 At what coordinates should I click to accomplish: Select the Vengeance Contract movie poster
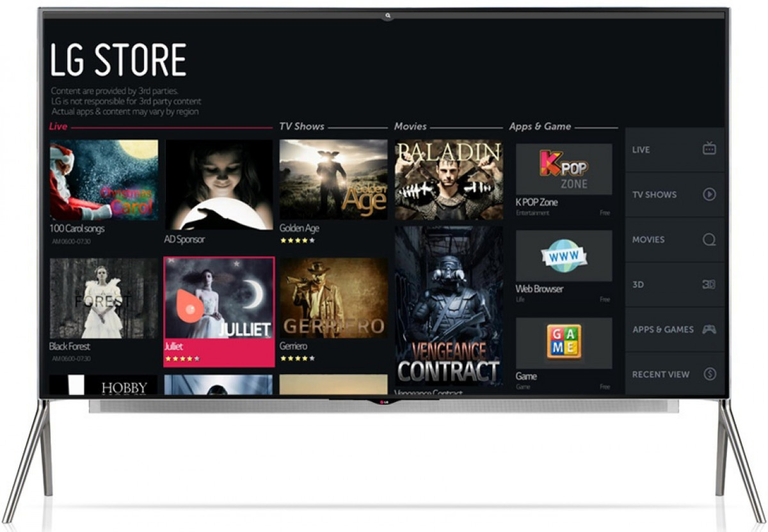pos(449,306)
